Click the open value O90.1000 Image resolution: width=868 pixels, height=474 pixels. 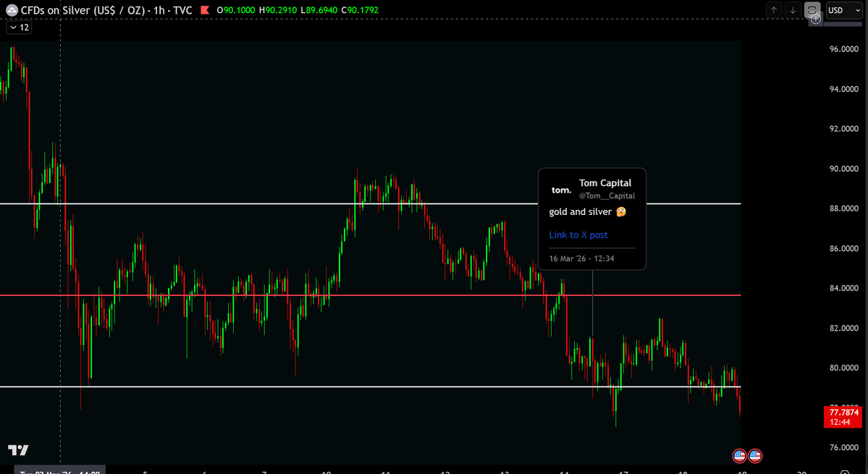click(237, 10)
